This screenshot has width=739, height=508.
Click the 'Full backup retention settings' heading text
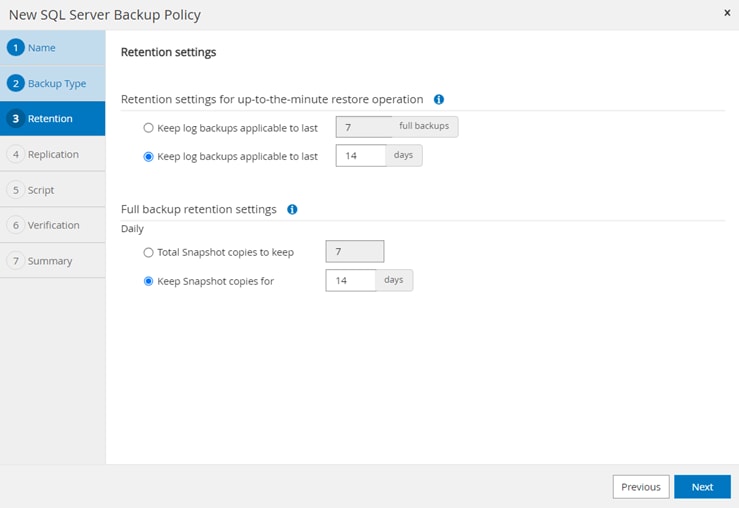pyautogui.click(x=198, y=209)
